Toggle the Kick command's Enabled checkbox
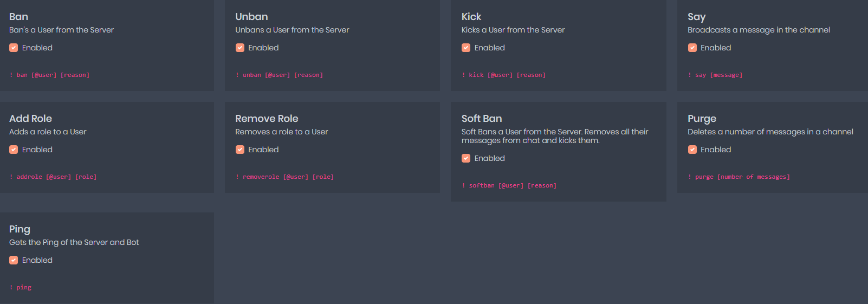Screen dimensions: 868x304 click(x=466, y=48)
